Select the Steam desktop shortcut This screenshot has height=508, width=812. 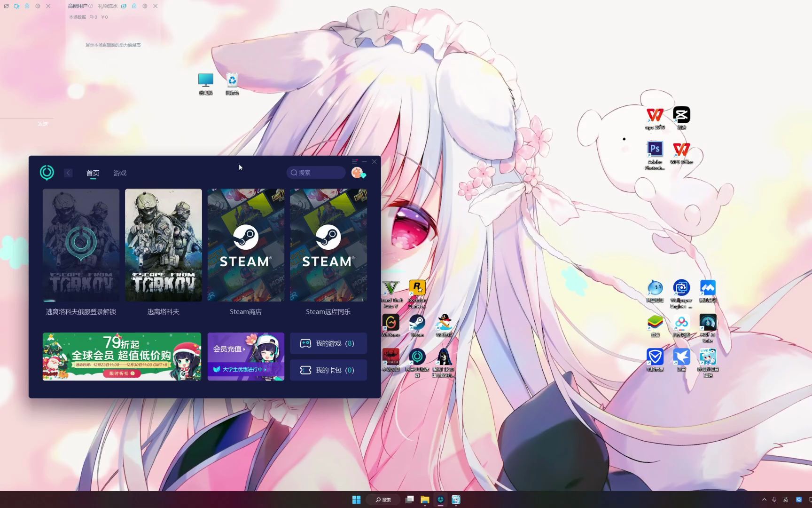417,325
